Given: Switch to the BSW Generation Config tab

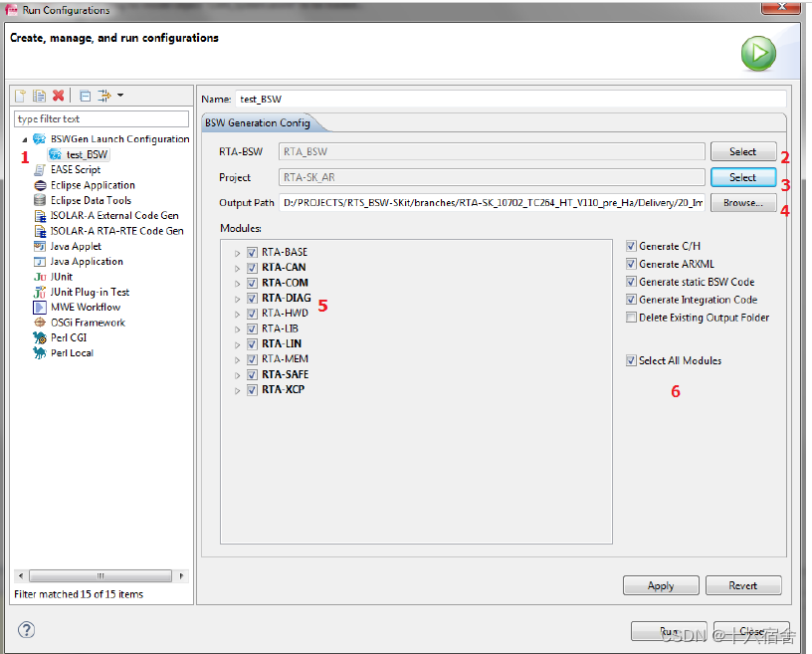Looking at the screenshot, I should tap(258, 122).
